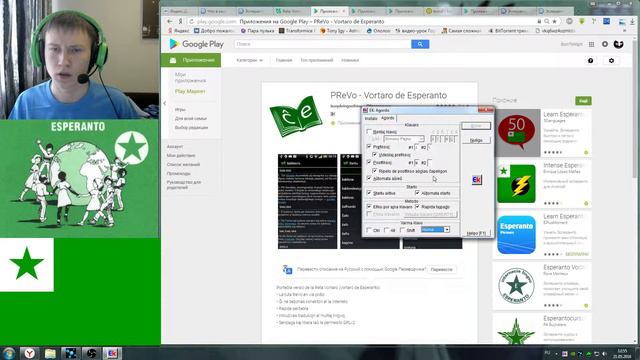
Task: Click the Helpo F1 button
Action: 476,233
